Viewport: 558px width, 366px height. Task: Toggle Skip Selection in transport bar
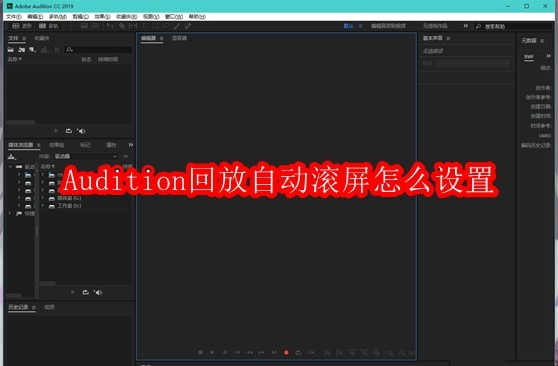(x=311, y=352)
